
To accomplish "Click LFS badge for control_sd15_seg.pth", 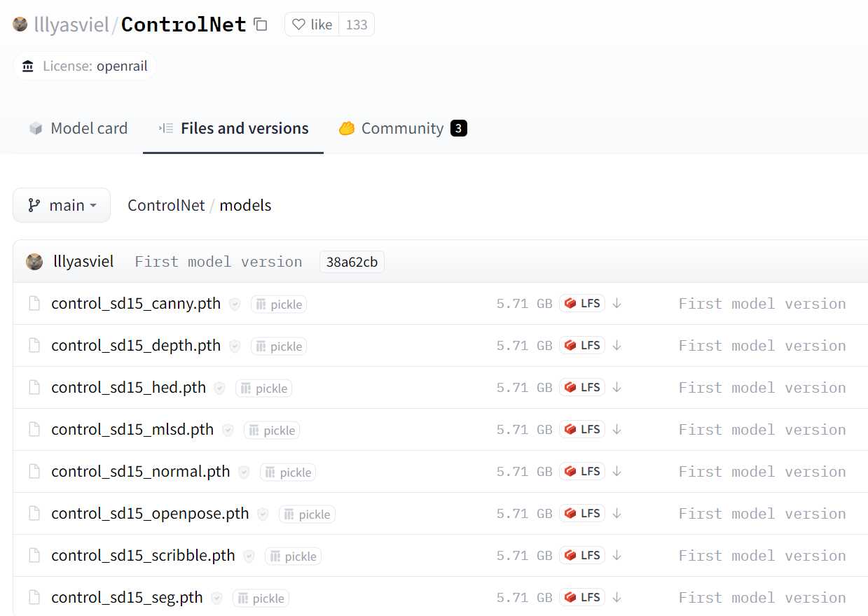I will click(x=582, y=597).
